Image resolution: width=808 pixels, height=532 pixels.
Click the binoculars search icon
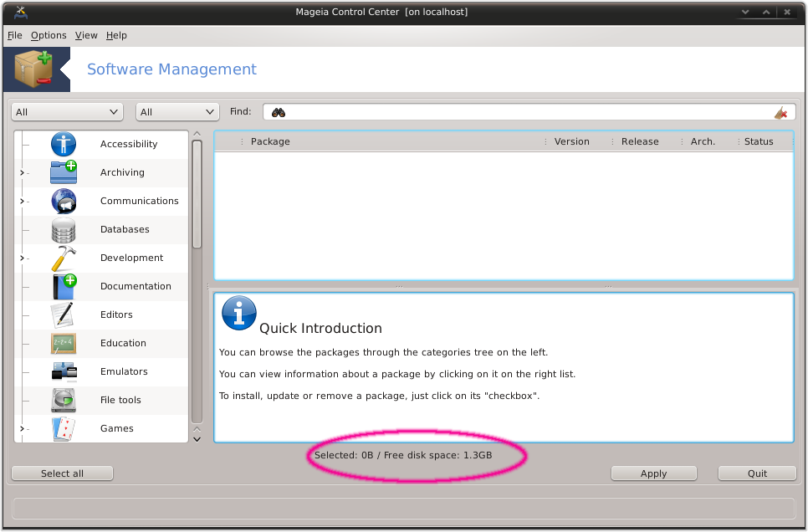[x=279, y=112]
